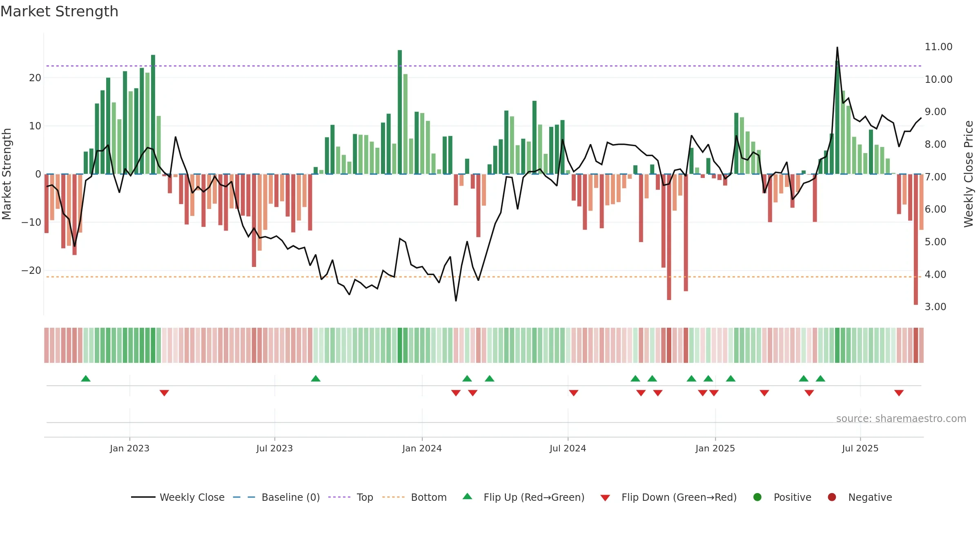Image resolution: width=980 pixels, height=551 pixels.
Task: Toggle the Weekly Close legend label
Action: 192,497
